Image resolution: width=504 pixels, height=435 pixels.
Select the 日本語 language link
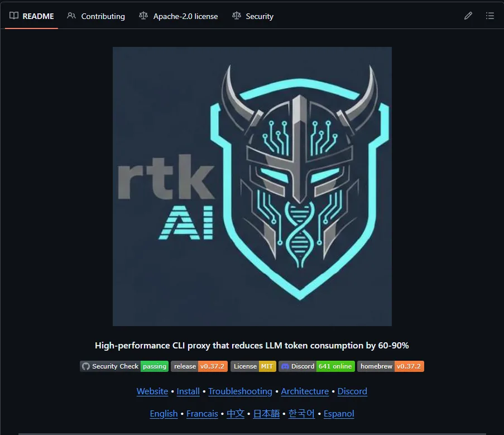[266, 414]
